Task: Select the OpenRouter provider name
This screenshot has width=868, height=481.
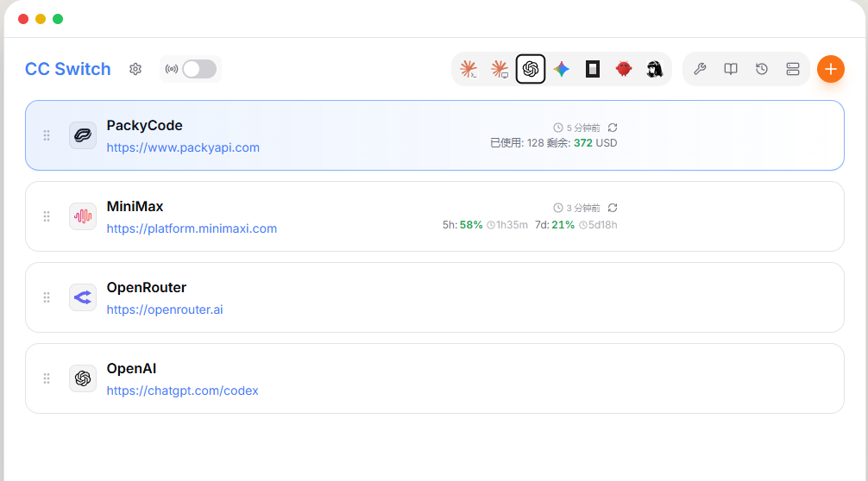Action: click(x=147, y=288)
